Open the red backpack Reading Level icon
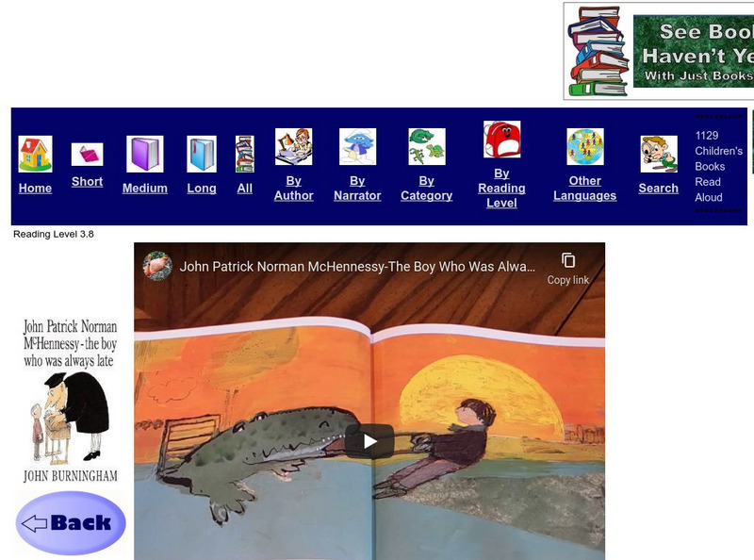 click(501, 139)
